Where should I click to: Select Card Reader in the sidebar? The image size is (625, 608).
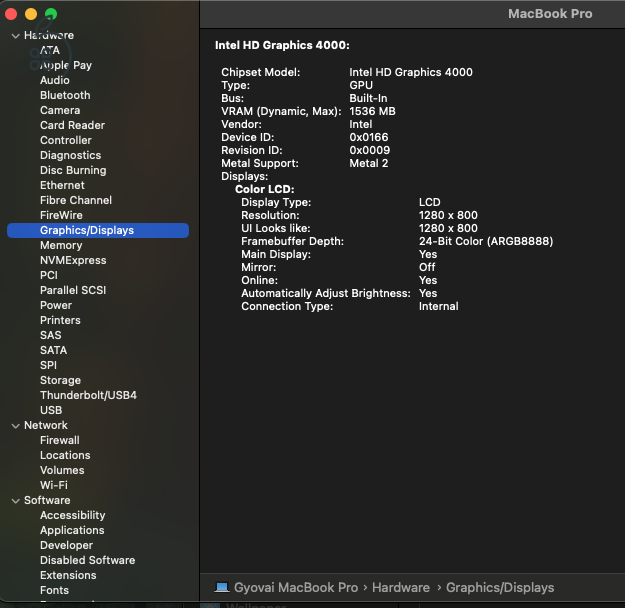click(72, 125)
